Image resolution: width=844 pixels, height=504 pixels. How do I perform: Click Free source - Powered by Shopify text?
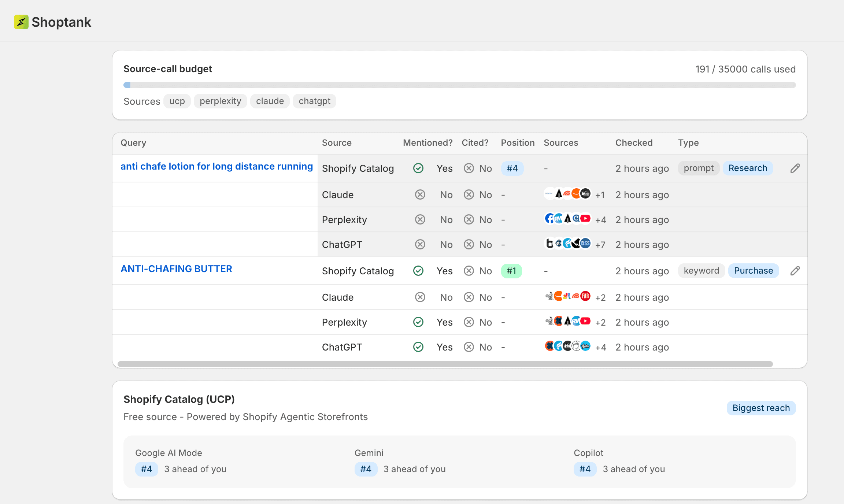(x=245, y=417)
